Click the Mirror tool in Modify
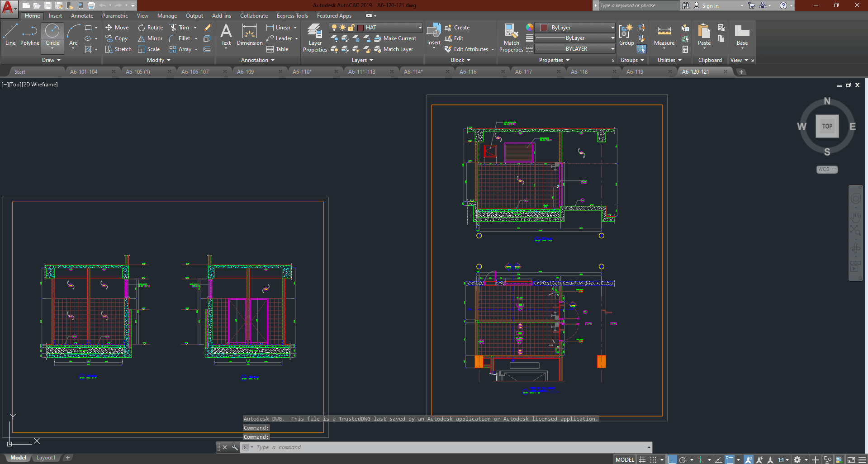The width and height of the screenshot is (868, 464). (x=150, y=38)
